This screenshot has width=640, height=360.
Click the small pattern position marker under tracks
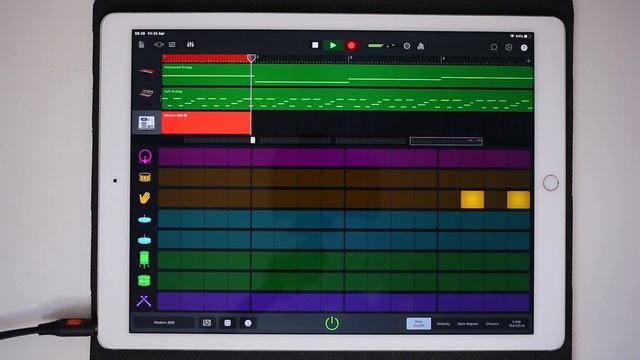coord(253,140)
